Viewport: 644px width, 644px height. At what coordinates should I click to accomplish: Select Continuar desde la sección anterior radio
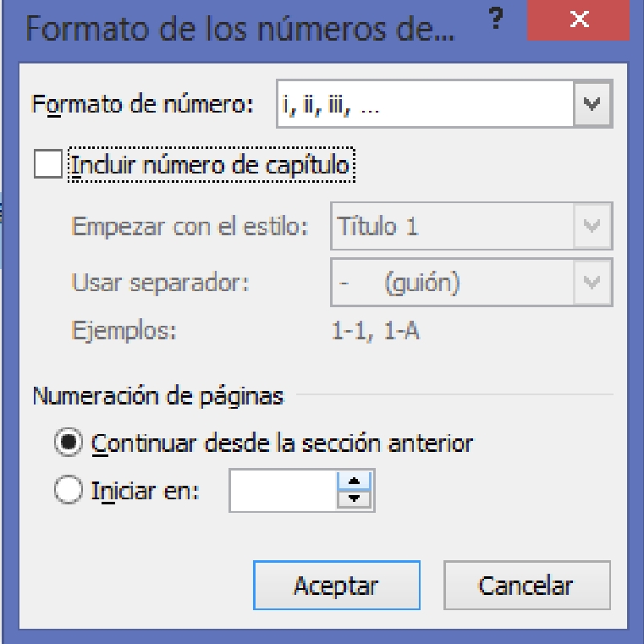point(69,443)
